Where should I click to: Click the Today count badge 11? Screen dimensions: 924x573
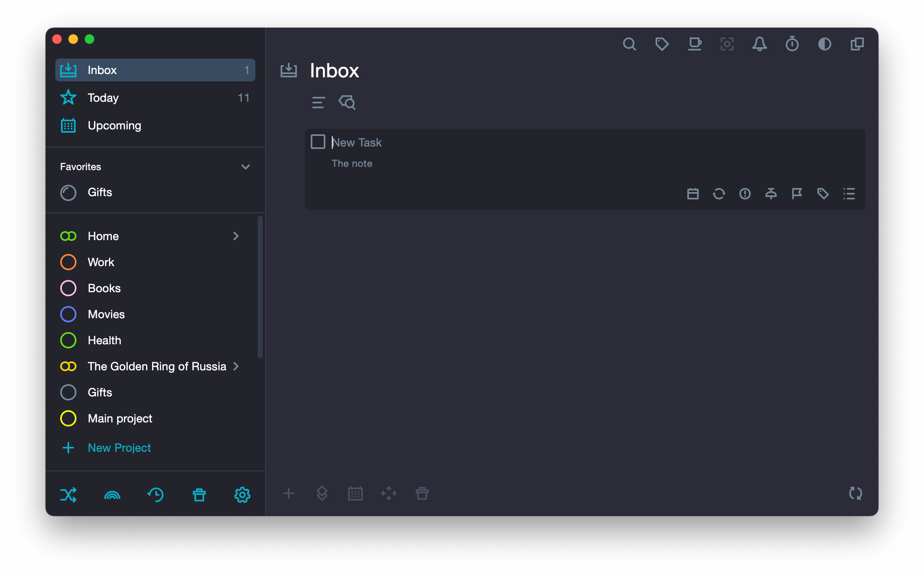click(244, 98)
